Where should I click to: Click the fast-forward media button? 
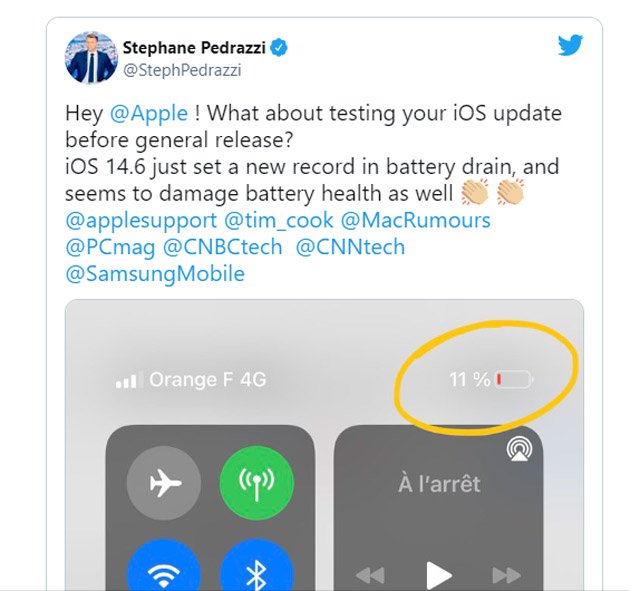[507, 575]
